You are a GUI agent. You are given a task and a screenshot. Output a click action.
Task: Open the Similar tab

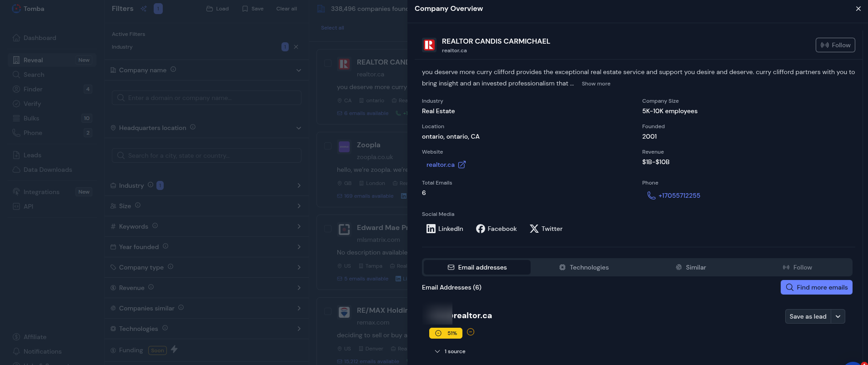(x=691, y=267)
